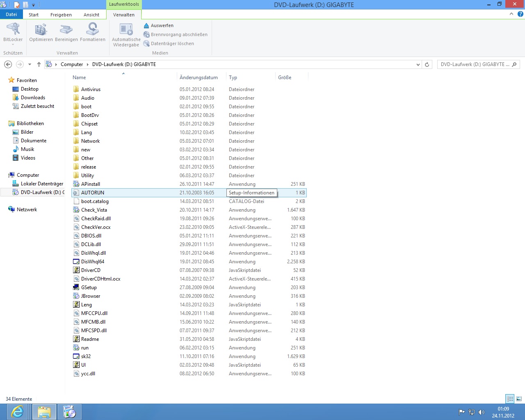Image resolution: width=525 pixels, height=420 pixels.
Task: Click Computer in the address breadcrumb
Action: (x=72, y=64)
